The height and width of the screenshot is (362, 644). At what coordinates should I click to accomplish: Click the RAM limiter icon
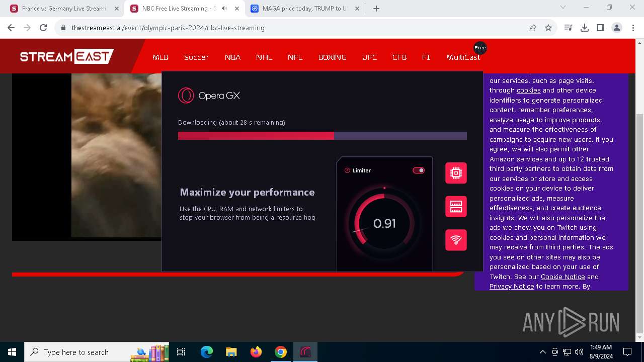pyautogui.click(x=456, y=207)
